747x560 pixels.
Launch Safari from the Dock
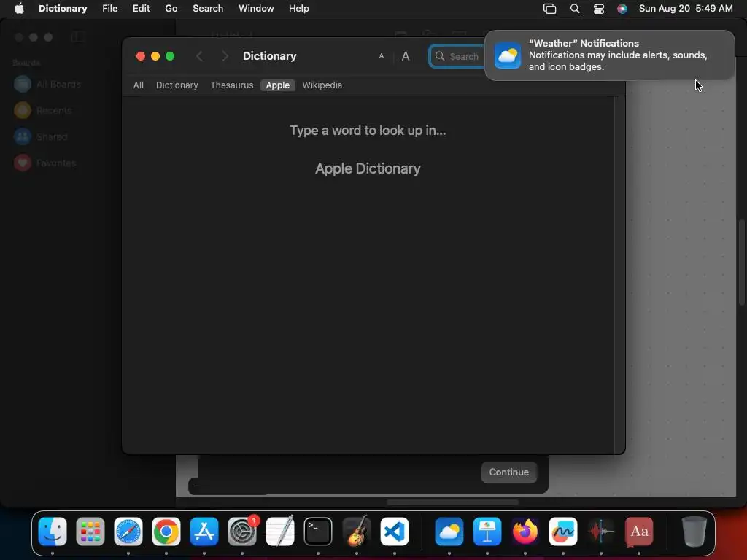128,532
